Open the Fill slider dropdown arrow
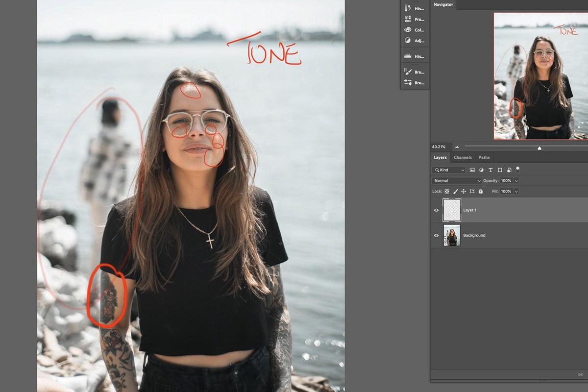This screenshot has width=588, height=392. [516, 192]
